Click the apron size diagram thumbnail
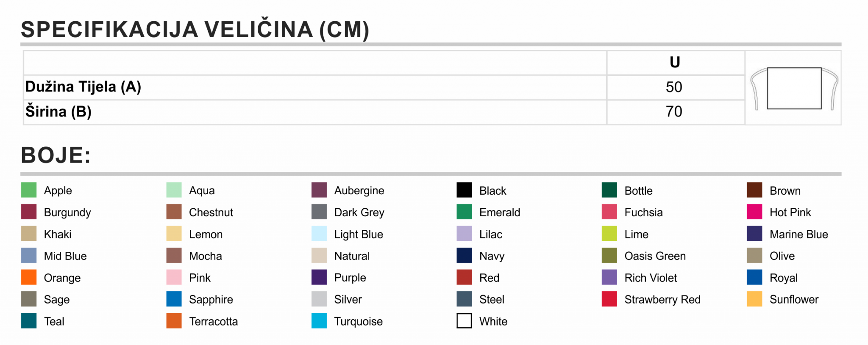The width and height of the screenshot is (868, 345). click(793, 88)
